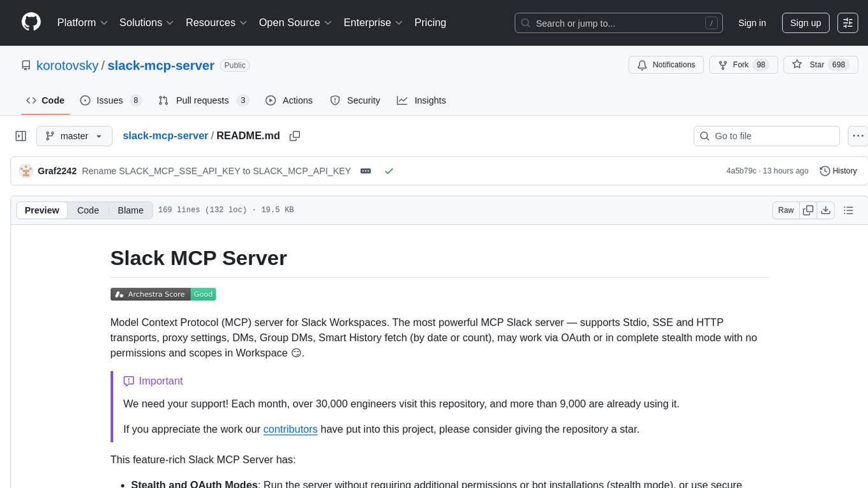868x488 pixels.
Task: Select the Blame view
Action: [x=130, y=210]
